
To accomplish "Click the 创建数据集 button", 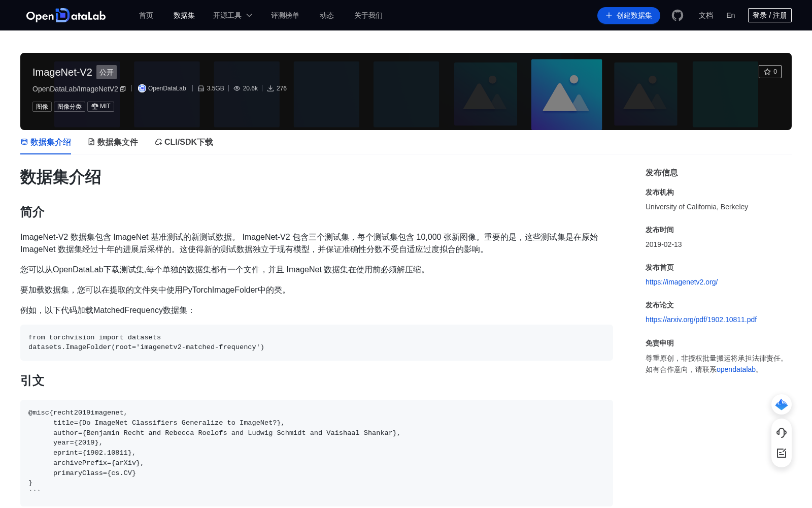I will [x=629, y=15].
